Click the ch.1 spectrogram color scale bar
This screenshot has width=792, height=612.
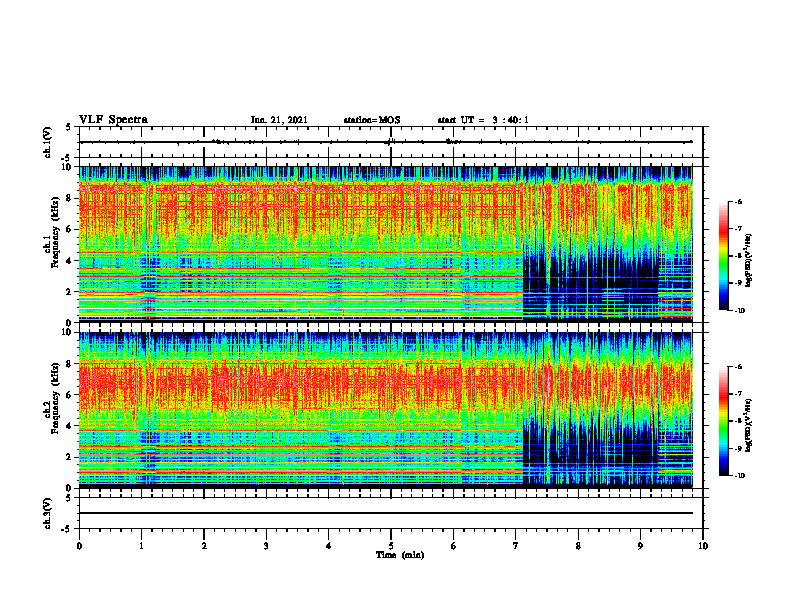(x=723, y=256)
